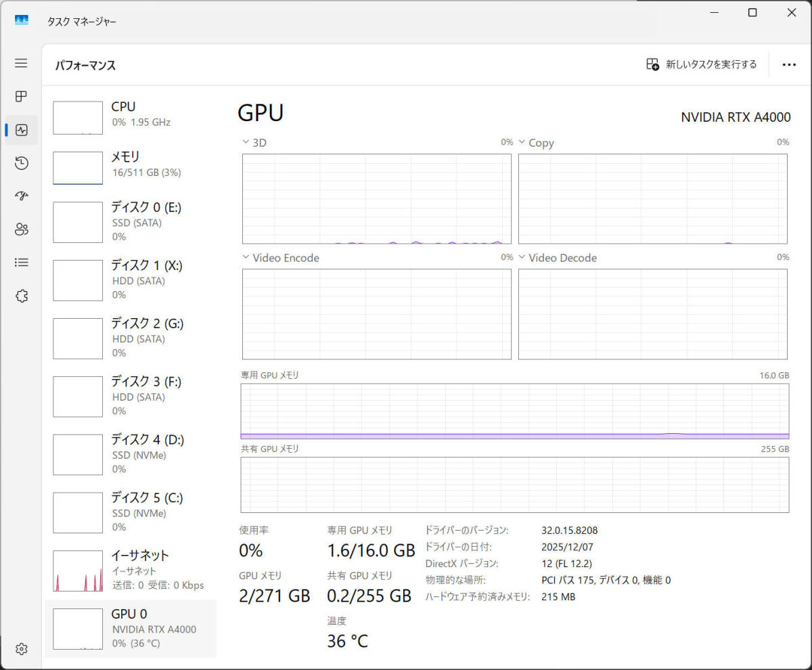
Task: Click the Task Manager app icon in title bar
Action: tap(22, 20)
